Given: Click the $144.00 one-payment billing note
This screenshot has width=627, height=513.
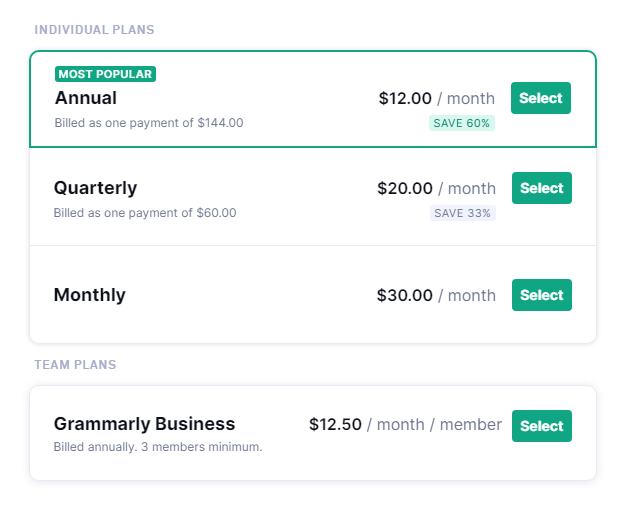Looking at the screenshot, I should [x=149, y=123].
